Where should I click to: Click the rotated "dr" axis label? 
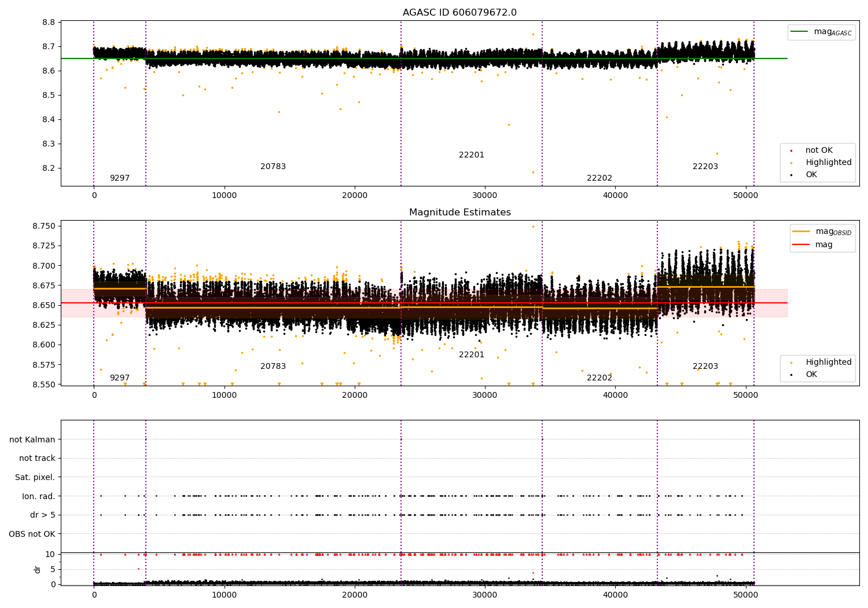[38, 569]
